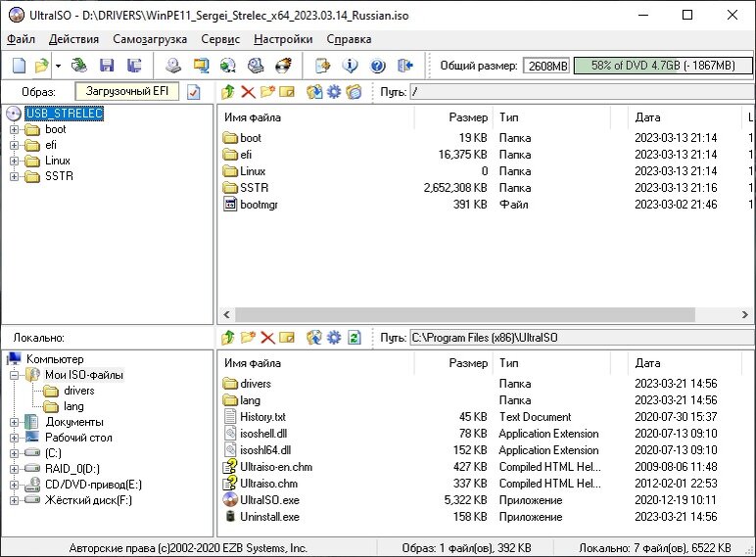This screenshot has width=756, height=557.
Task: Open the Настройки menu
Action: pyautogui.click(x=283, y=39)
